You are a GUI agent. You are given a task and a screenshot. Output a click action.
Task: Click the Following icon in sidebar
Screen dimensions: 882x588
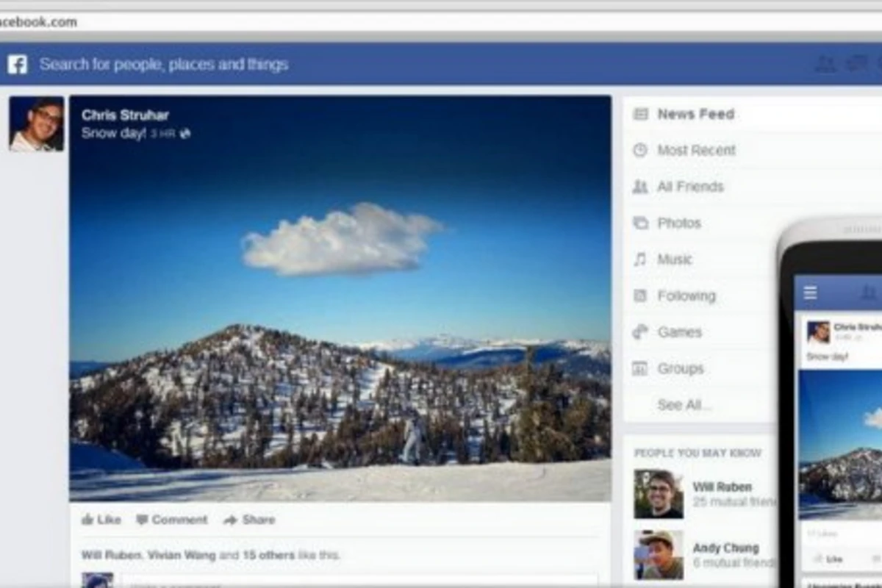pos(641,296)
